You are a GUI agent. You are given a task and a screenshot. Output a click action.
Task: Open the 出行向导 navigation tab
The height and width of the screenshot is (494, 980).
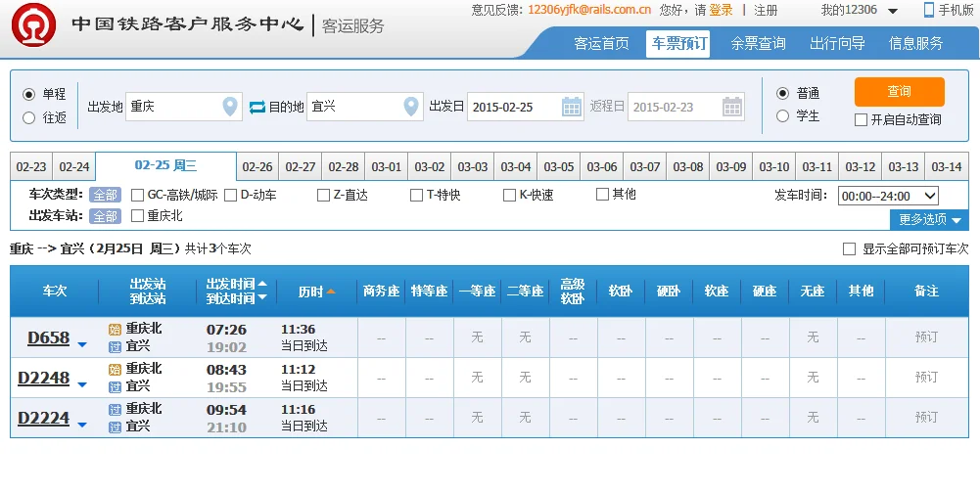[x=837, y=44]
